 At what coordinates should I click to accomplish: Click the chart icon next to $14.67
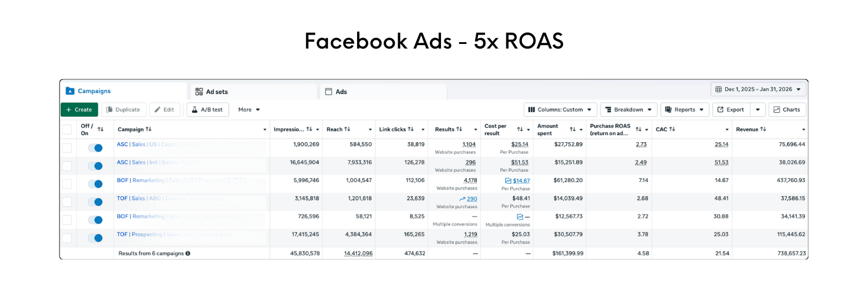508,181
